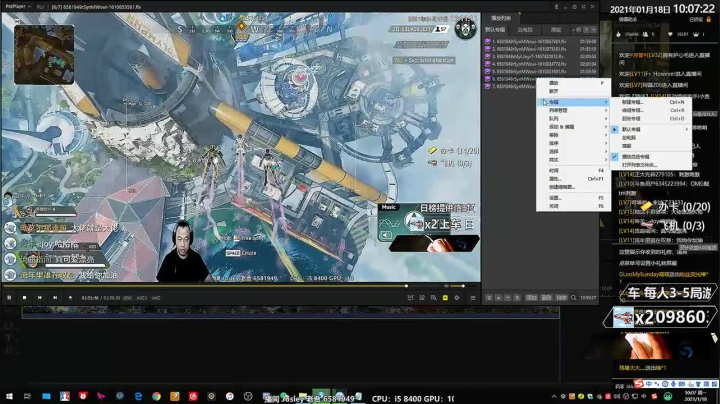720x404 pixels.
Task: Choose 此电脑 in the album submenu
Action: coord(651,138)
